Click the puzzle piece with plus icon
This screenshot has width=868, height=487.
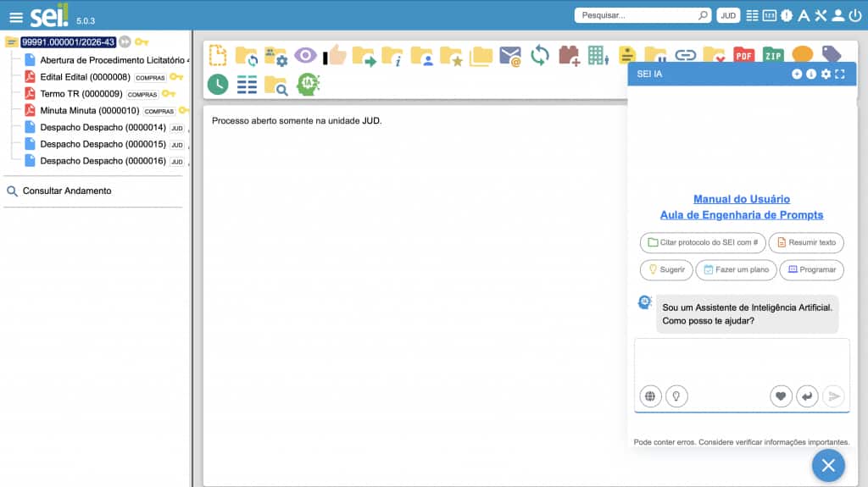pos(569,56)
